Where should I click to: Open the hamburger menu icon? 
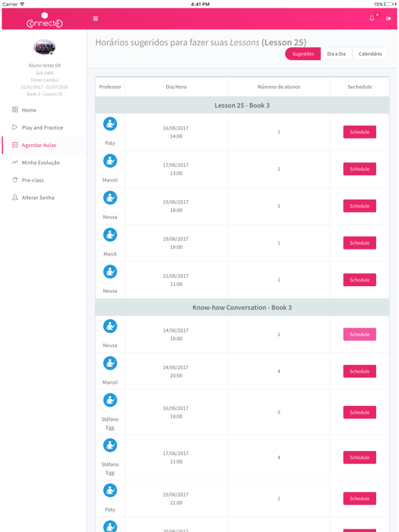(96, 19)
